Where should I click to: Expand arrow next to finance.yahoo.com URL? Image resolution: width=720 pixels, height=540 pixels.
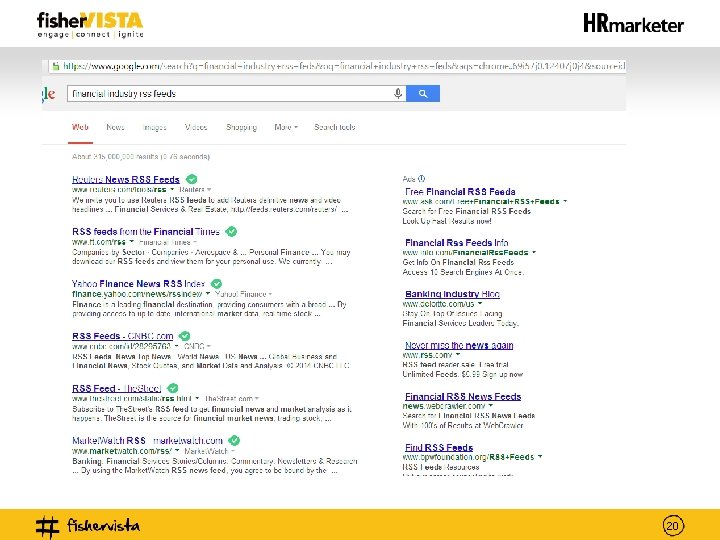click(x=208, y=294)
